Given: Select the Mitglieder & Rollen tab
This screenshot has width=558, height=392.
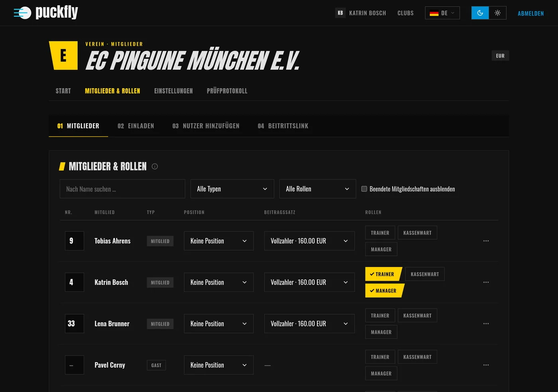Looking at the screenshot, I should [112, 91].
